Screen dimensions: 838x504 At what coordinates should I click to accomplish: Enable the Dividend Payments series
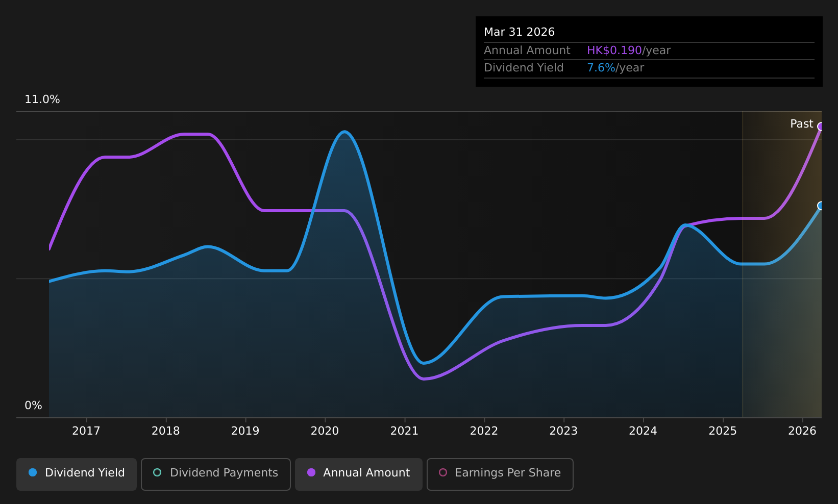click(x=216, y=474)
